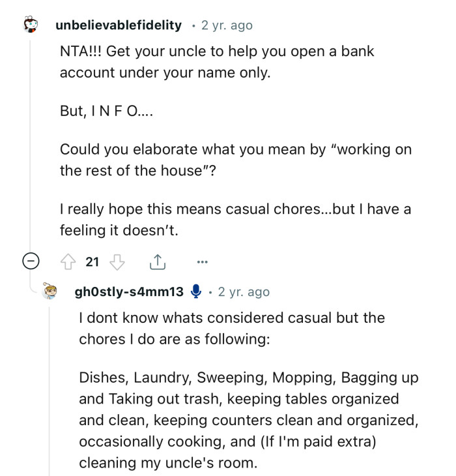
Task: Click the blue microphone OP badge
Action: point(195,291)
